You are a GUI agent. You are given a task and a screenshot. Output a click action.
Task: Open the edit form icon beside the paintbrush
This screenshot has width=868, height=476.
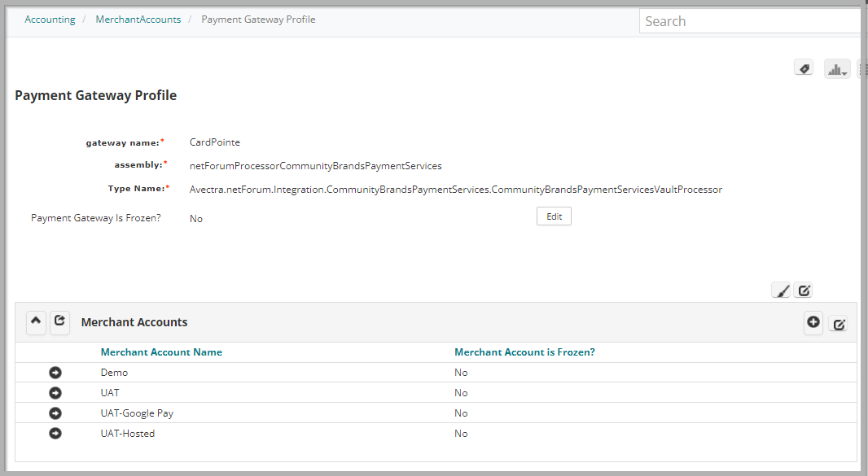pos(804,290)
